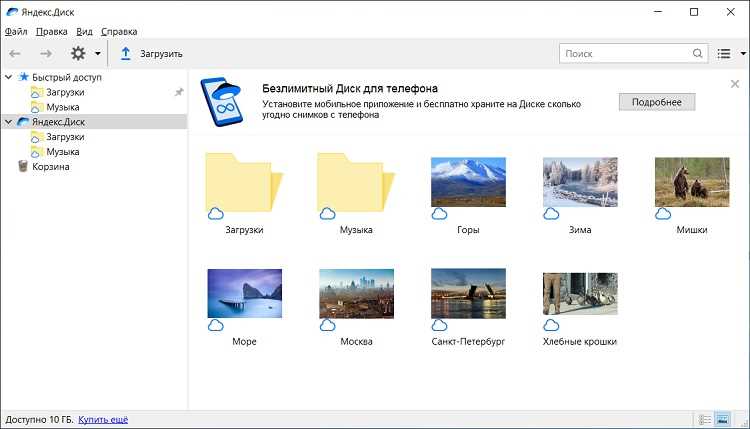The height and width of the screenshot is (429, 750).
Task: Collapse the Быстрый доступ tree node
Action: pos(9,77)
